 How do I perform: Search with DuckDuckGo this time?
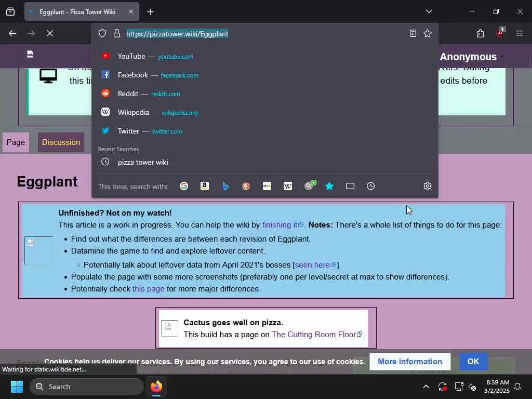[246, 186]
